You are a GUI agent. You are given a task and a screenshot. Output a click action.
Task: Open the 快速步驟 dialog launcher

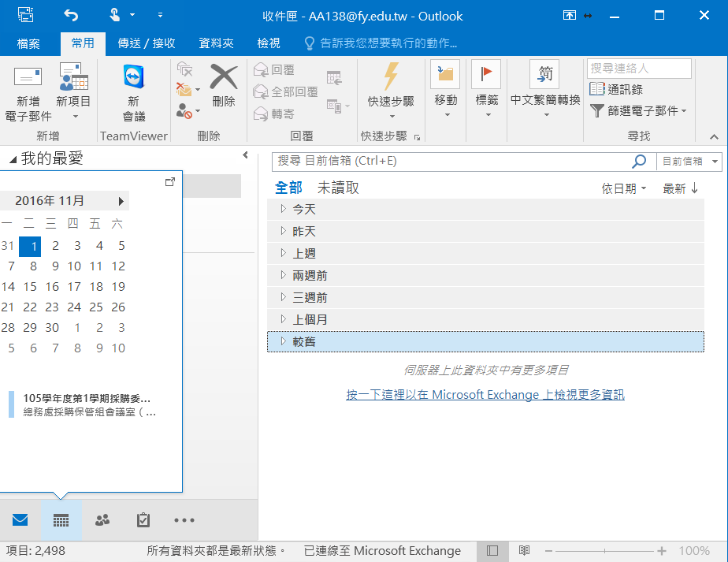click(417, 137)
